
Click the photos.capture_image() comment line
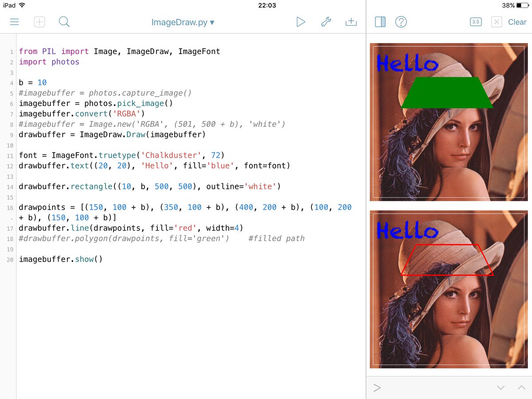point(105,93)
